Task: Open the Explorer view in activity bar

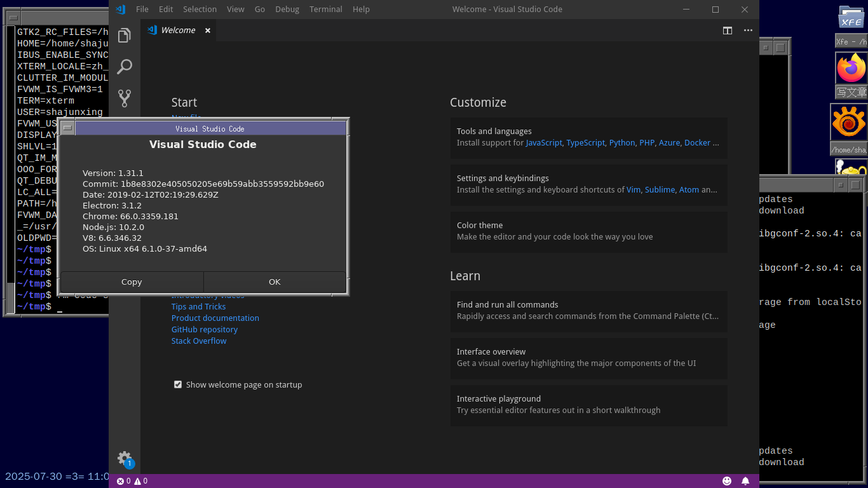Action: (125, 35)
